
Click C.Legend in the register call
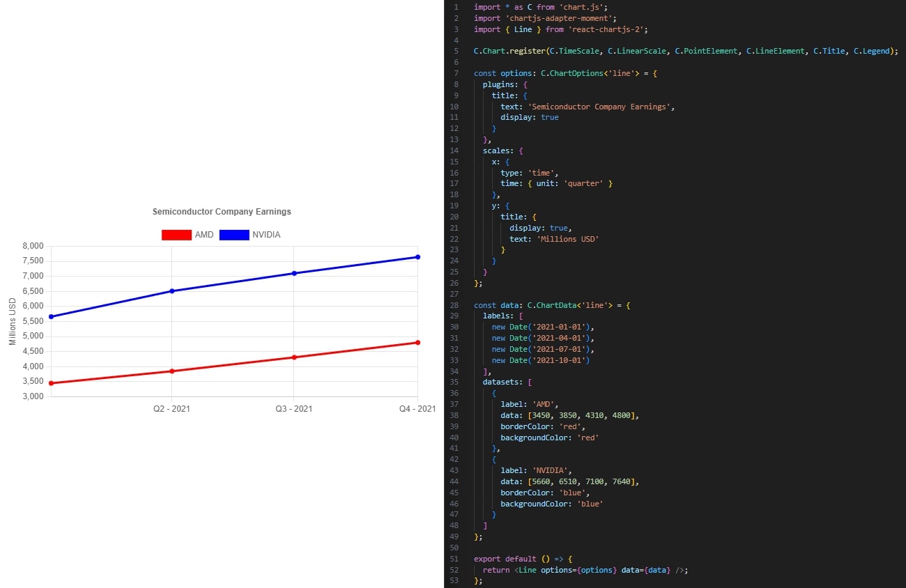click(872, 51)
